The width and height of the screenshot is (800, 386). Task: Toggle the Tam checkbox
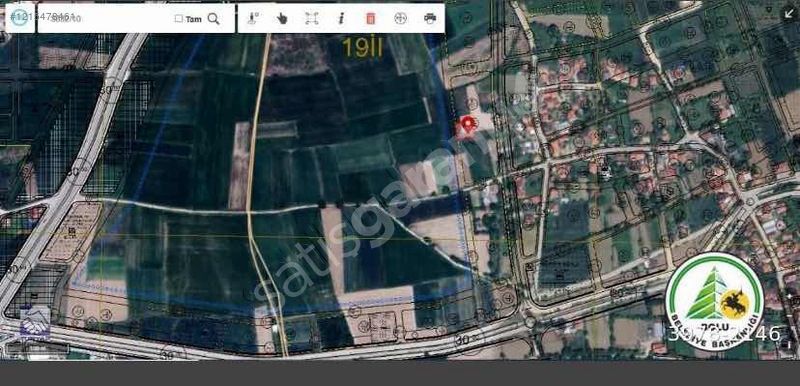[179, 19]
